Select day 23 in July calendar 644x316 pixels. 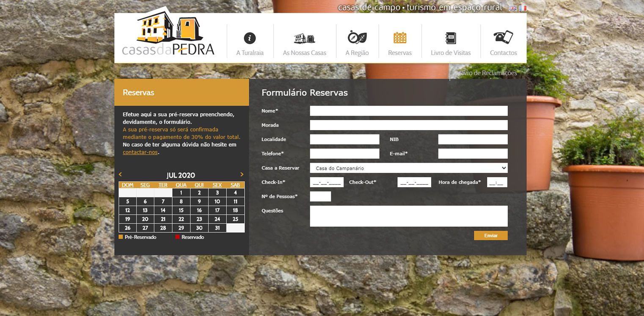(199, 219)
